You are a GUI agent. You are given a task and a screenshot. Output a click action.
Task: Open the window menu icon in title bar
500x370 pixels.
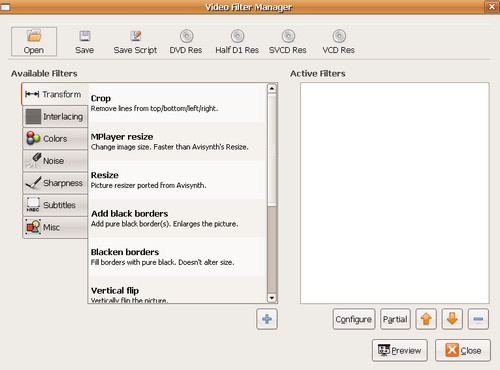click(x=5, y=7)
